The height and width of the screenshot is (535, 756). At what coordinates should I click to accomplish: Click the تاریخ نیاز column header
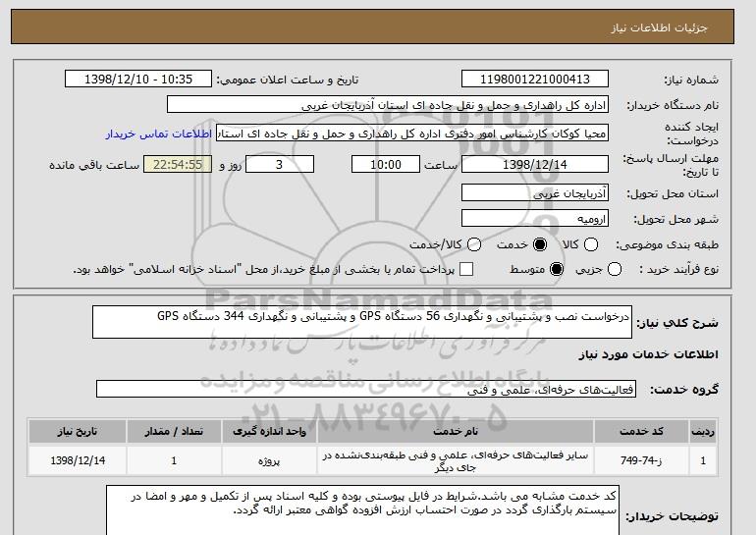78,431
